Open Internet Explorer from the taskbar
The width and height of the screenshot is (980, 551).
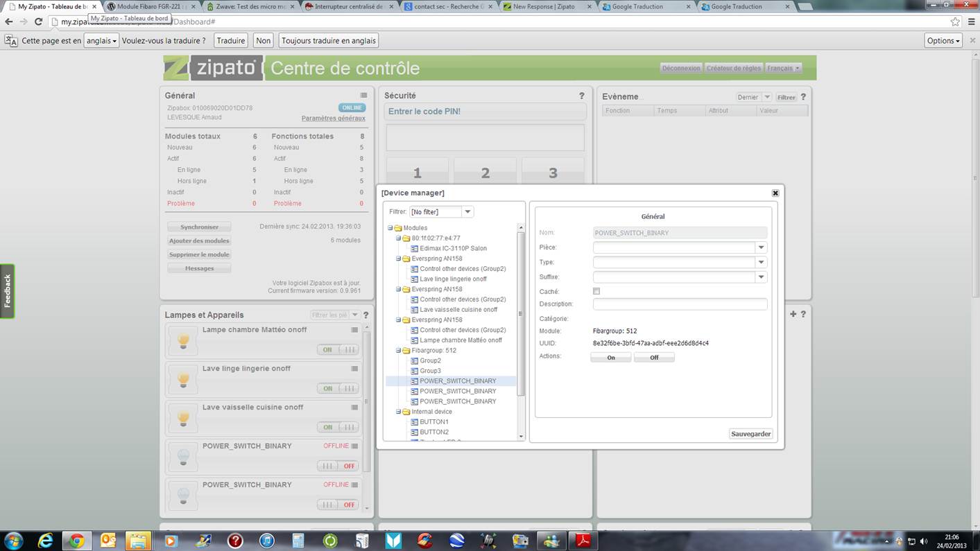pyautogui.click(x=45, y=541)
